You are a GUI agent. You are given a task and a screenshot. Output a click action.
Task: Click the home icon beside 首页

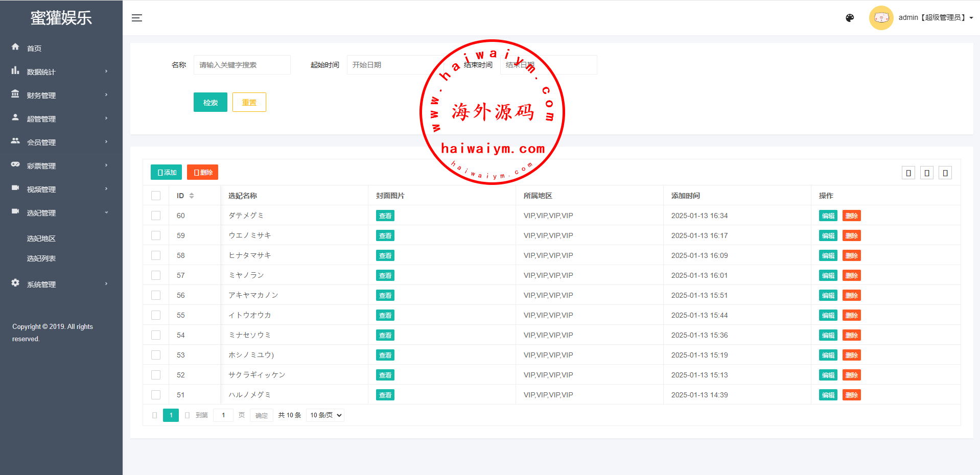15,47
